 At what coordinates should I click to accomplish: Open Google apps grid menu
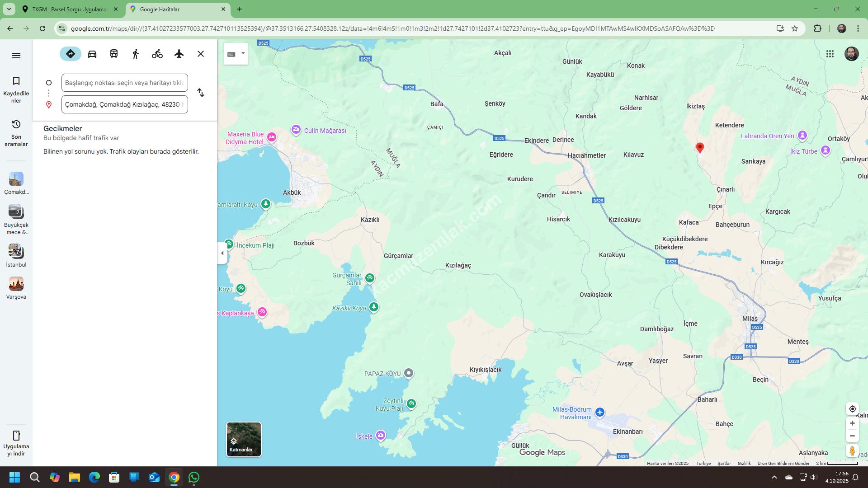click(x=830, y=54)
